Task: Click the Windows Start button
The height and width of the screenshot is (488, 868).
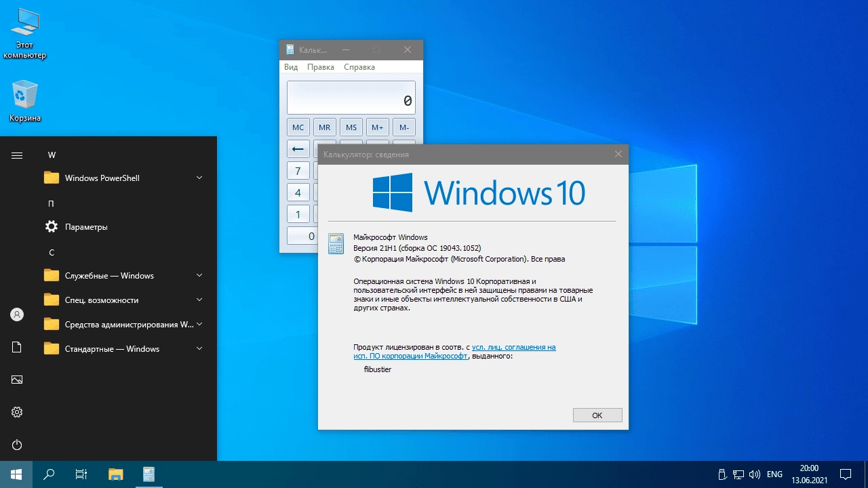Action: click(x=16, y=474)
